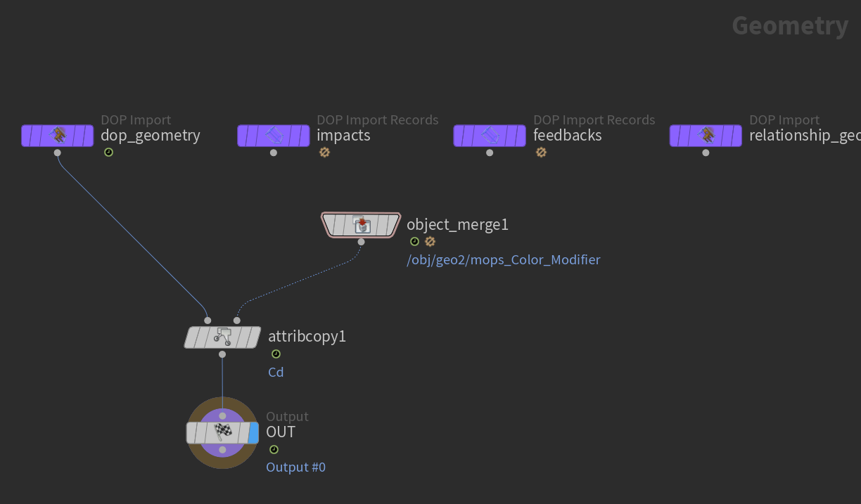Click the checkered flag icon on OUT node

pos(222,432)
